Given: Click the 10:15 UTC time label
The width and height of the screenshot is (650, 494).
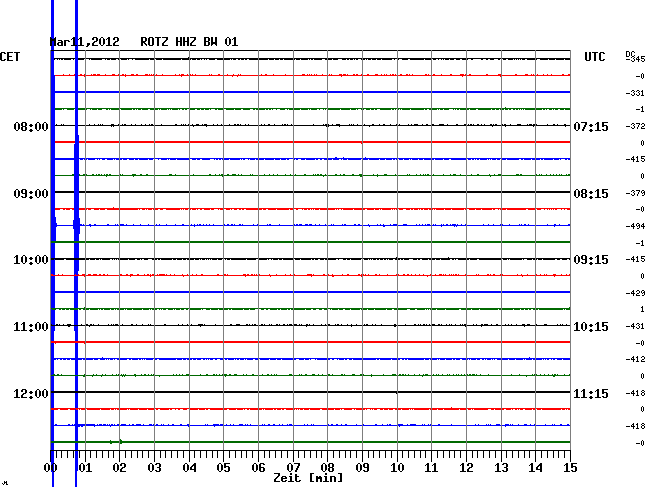Looking at the screenshot, I should pyautogui.click(x=591, y=327).
